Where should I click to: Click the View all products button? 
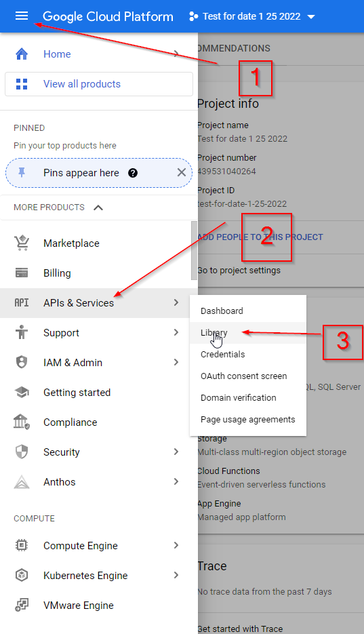[99, 84]
